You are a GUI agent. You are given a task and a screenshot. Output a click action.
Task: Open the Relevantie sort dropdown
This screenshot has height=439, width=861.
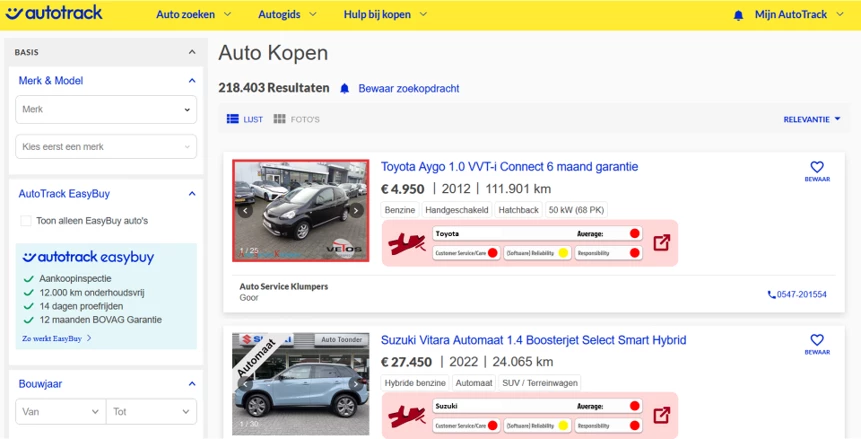[812, 119]
